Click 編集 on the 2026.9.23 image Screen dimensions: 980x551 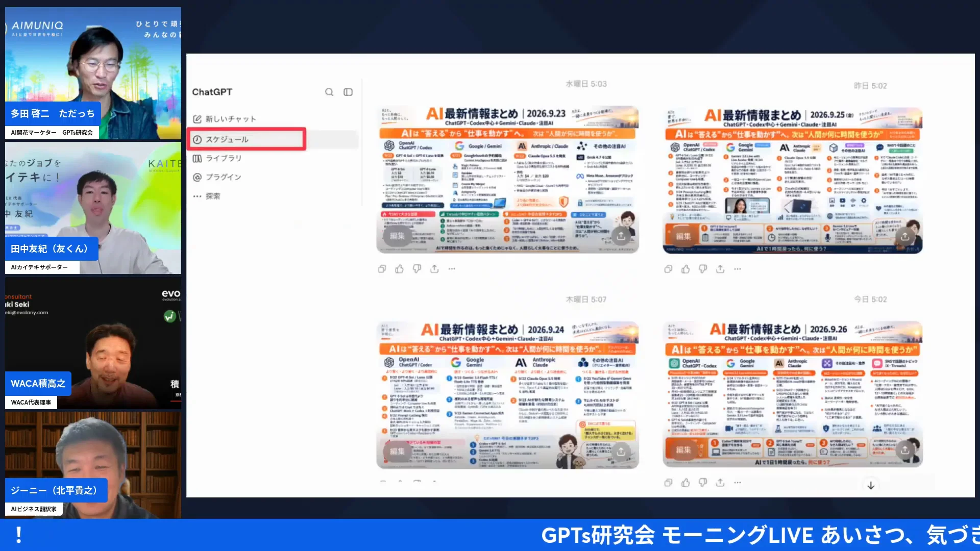click(397, 236)
